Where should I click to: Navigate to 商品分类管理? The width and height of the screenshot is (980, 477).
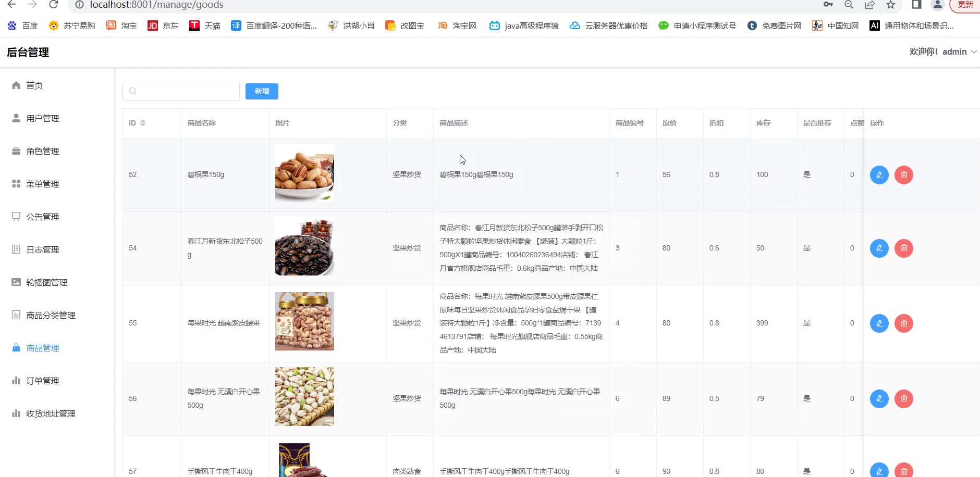click(x=51, y=315)
